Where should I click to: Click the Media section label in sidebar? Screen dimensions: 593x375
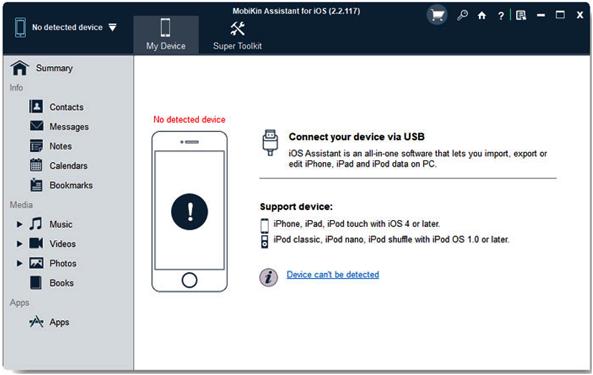pyautogui.click(x=21, y=205)
